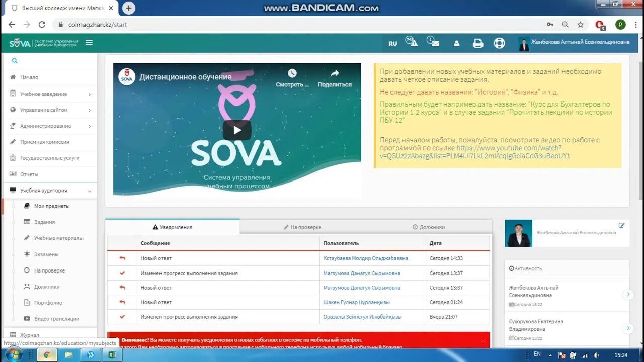The image size is (644, 362).
Task: Switch to Должники tab
Action: point(429,227)
